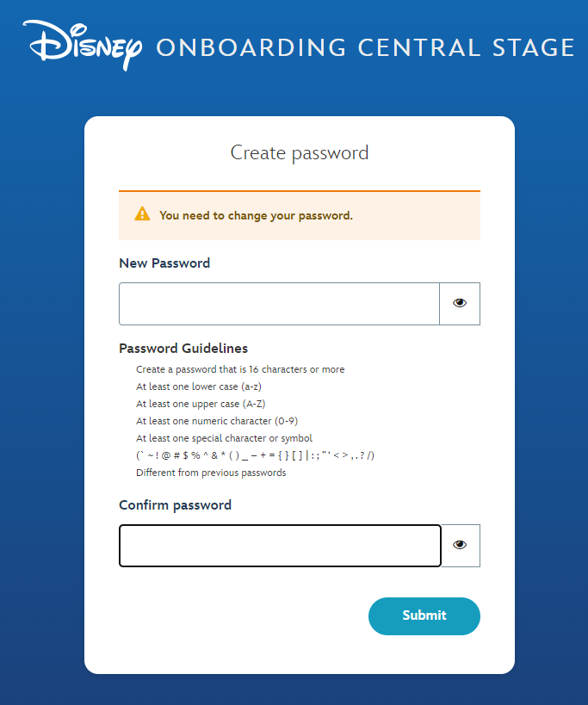588x705 pixels.
Task: Focus the Confirm password input field
Action: coord(280,546)
